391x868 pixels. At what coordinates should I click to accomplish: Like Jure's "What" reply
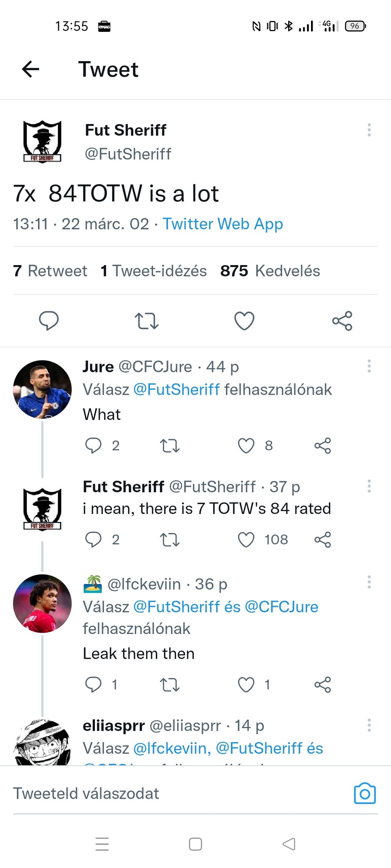[246, 445]
